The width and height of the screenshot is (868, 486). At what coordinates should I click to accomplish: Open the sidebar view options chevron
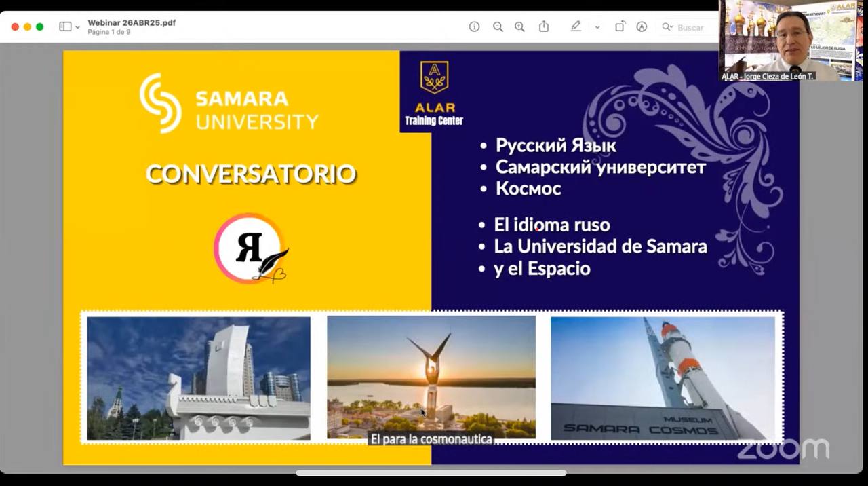click(77, 27)
